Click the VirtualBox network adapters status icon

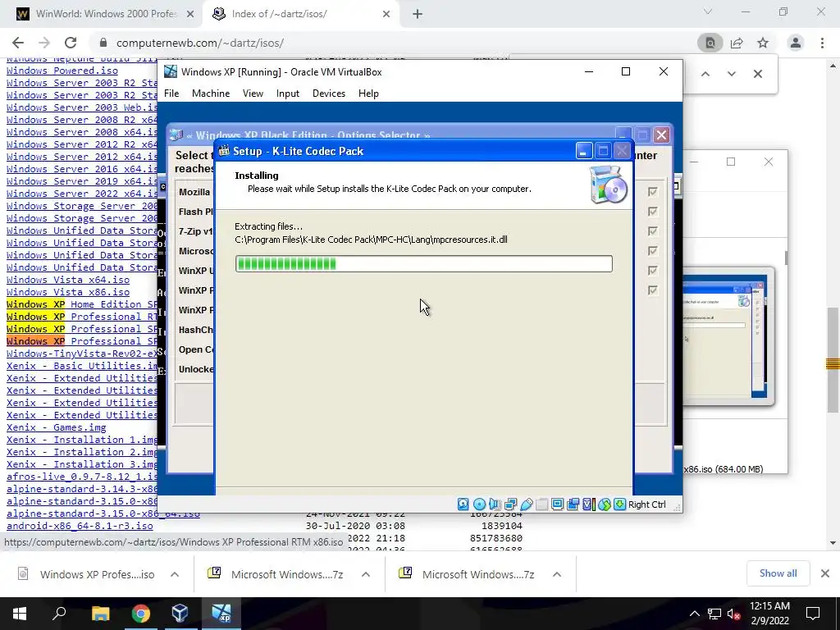510,504
